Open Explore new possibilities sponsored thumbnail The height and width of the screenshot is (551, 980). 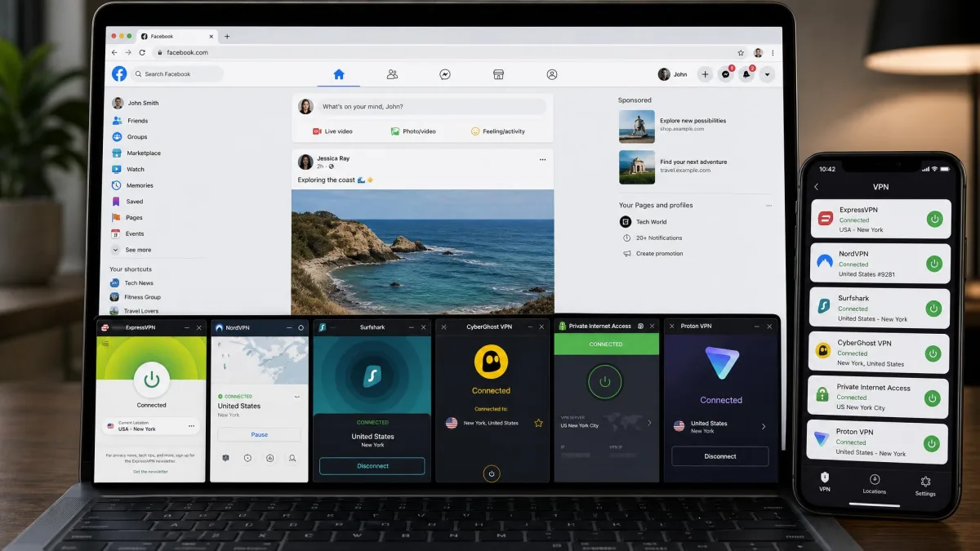point(637,127)
